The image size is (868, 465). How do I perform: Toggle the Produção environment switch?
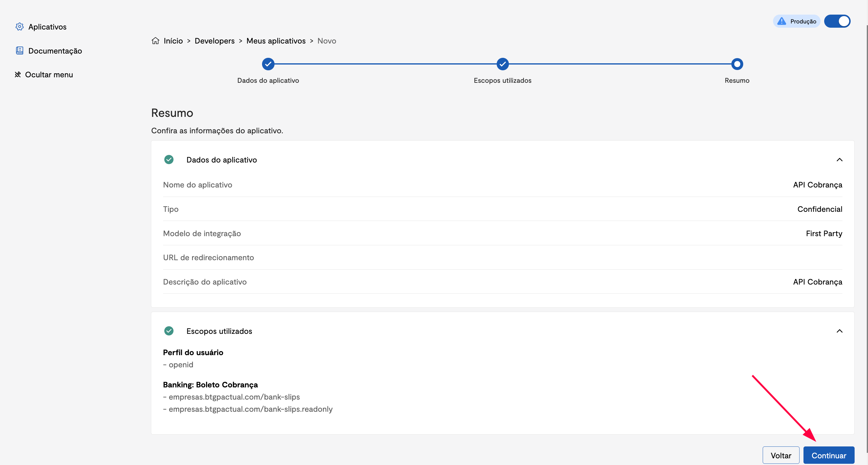click(x=837, y=21)
